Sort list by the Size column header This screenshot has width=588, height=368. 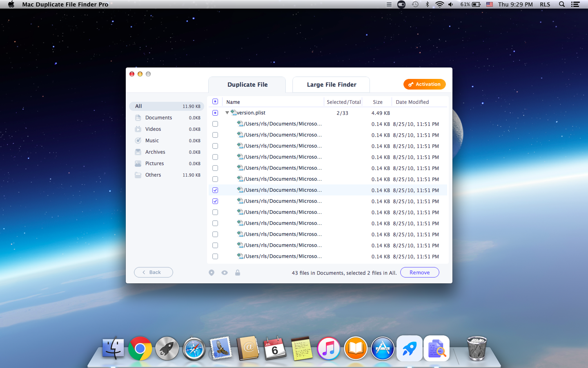[x=378, y=102]
